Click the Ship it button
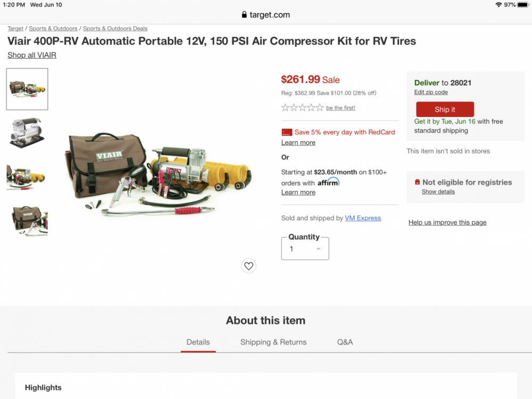The image size is (532, 399). coord(445,110)
